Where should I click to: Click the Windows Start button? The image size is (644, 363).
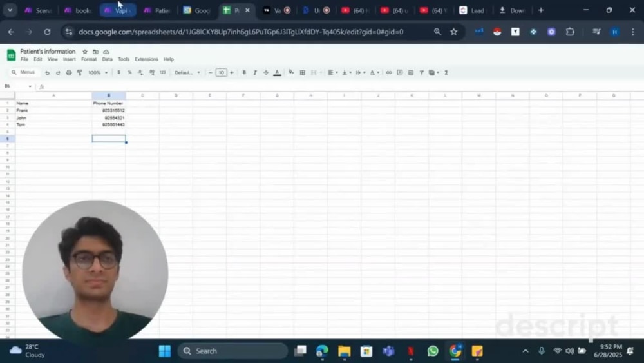point(165,351)
